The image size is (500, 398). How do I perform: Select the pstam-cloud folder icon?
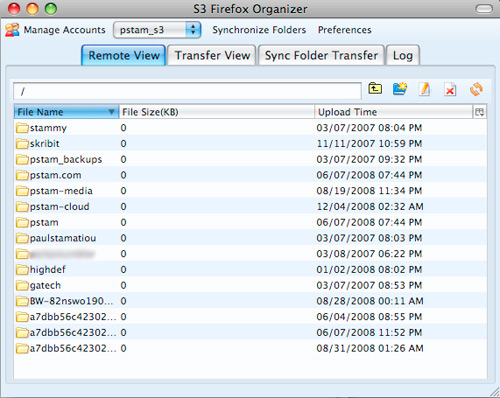22,207
